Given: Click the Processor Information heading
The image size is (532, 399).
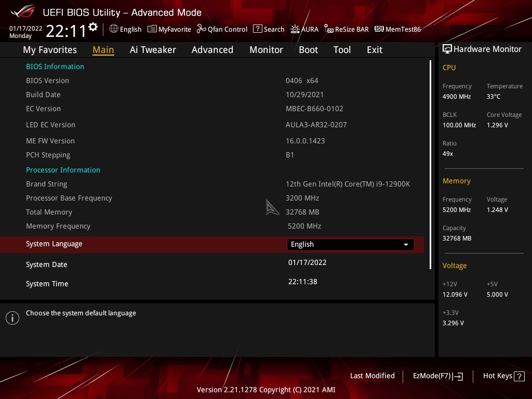Looking at the screenshot, I should tap(63, 170).
